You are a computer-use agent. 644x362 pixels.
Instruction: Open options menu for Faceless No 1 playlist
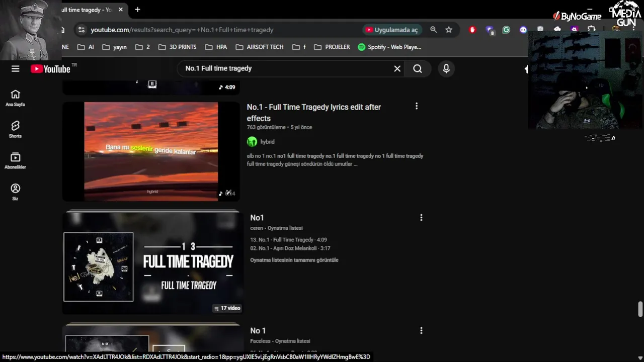pyautogui.click(x=421, y=331)
